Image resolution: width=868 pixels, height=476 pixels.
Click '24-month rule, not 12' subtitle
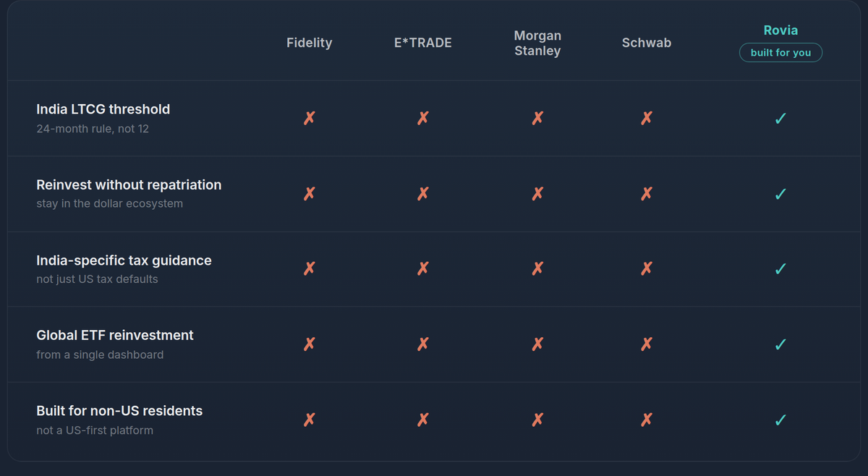point(93,129)
